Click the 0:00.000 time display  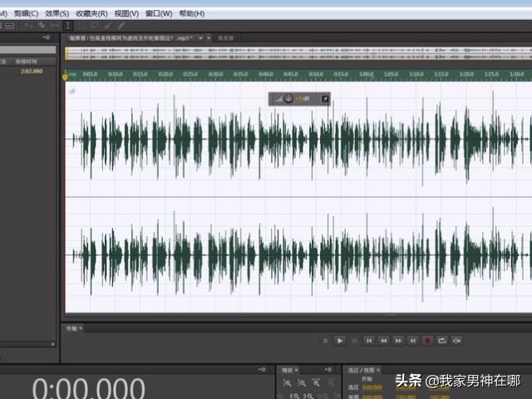pos(89,387)
